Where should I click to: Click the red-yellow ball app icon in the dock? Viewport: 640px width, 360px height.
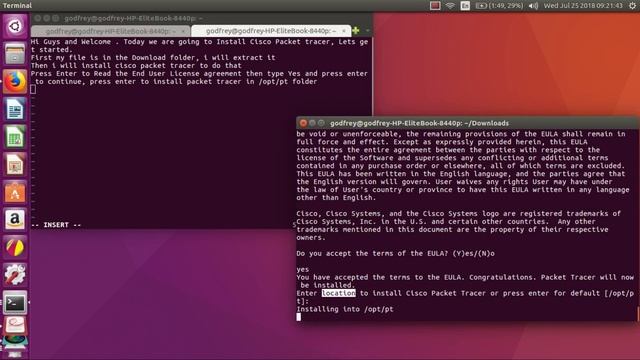point(15,247)
